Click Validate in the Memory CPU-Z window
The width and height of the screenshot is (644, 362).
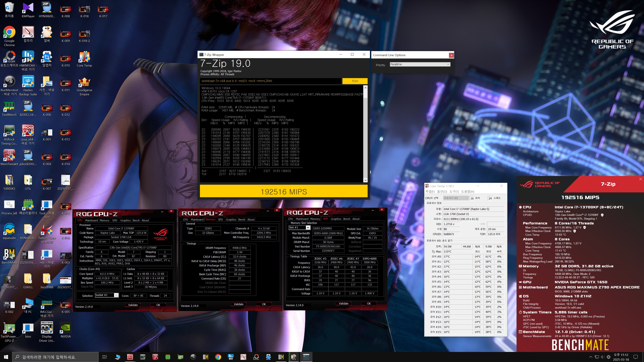238,304
